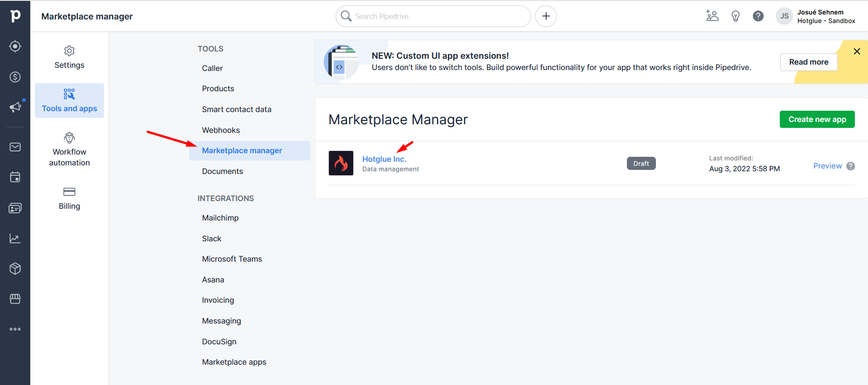
Task: Open Mail envelope icon in sidebar
Action: coord(15,147)
